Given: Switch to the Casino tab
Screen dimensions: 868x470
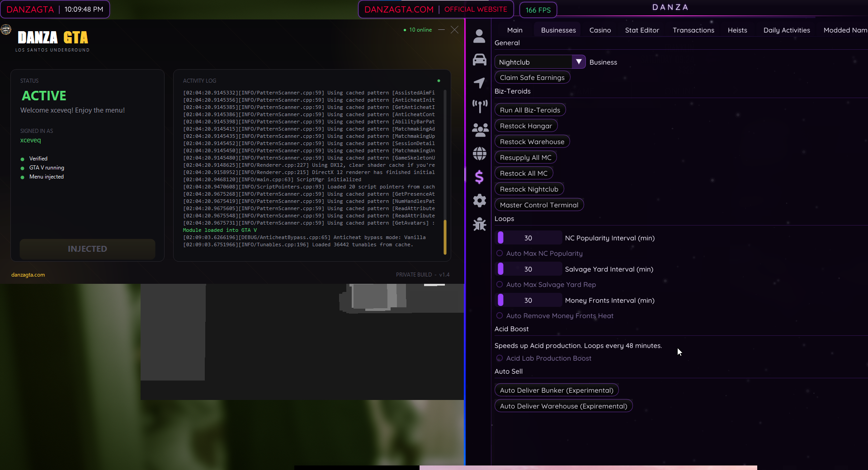Looking at the screenshot, I should [x=600, y=30].
